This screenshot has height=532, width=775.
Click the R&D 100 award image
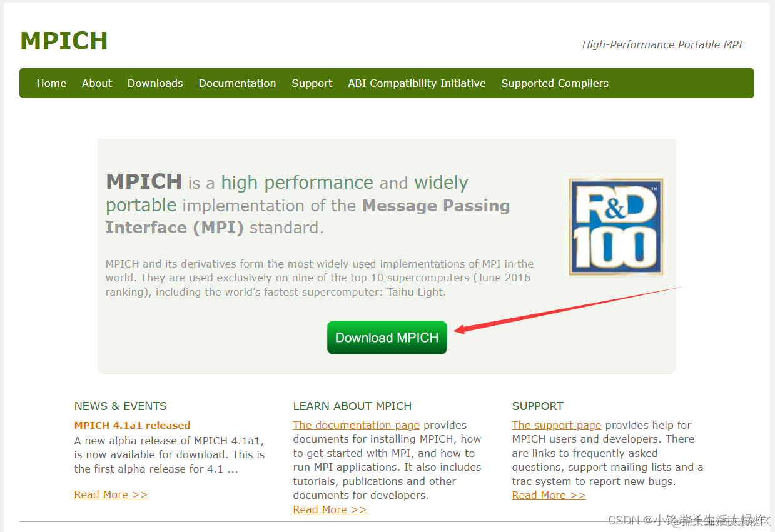pyautogui.click(x=616, y=226)
